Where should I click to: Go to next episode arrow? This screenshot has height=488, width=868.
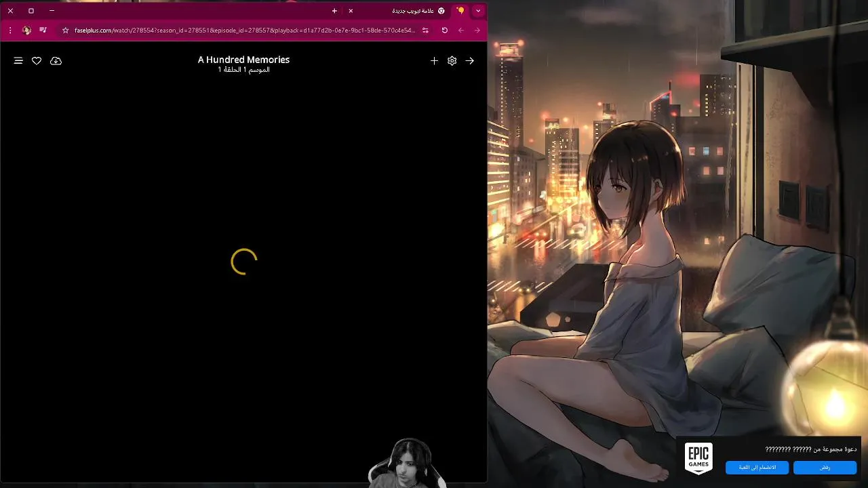pyautogui.click(x=470, y=61)
